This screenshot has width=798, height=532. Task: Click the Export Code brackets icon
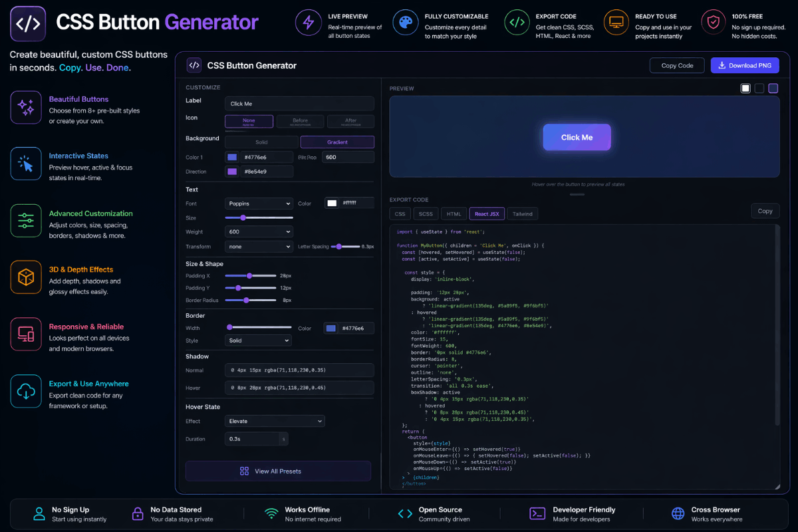pos(517,22)
